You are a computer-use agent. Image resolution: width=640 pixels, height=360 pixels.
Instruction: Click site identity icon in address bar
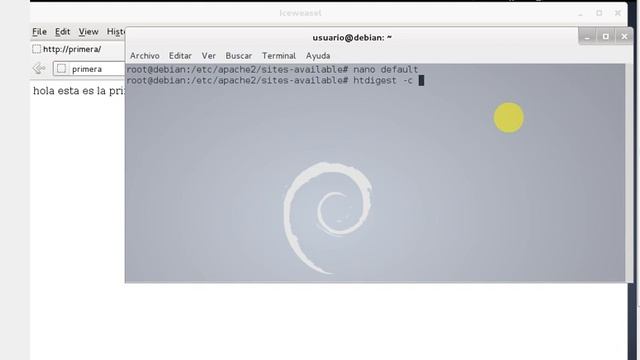[x=61, y=69]
